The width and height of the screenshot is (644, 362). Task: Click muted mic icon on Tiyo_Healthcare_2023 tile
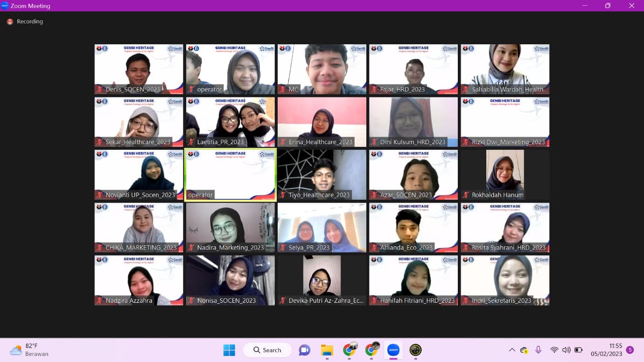(x=282, y=195)
